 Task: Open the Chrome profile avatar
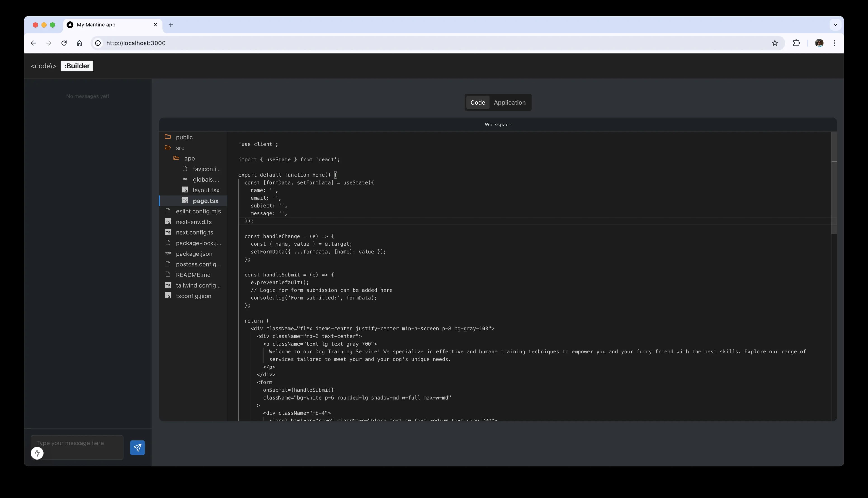coord(819,43)
